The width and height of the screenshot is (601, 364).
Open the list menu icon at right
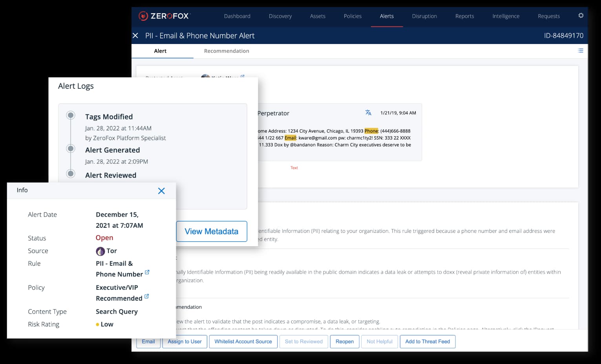pos(580,51)
